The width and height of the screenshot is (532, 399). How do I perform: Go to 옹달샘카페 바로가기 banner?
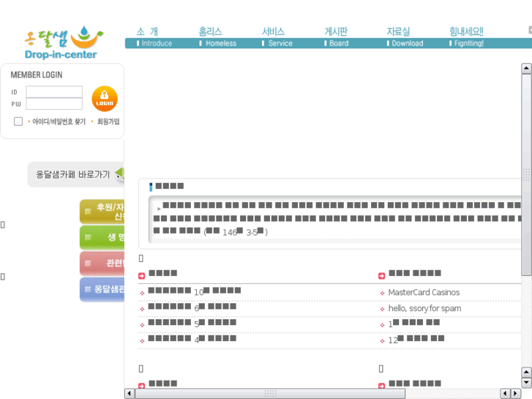coord(75,174)
